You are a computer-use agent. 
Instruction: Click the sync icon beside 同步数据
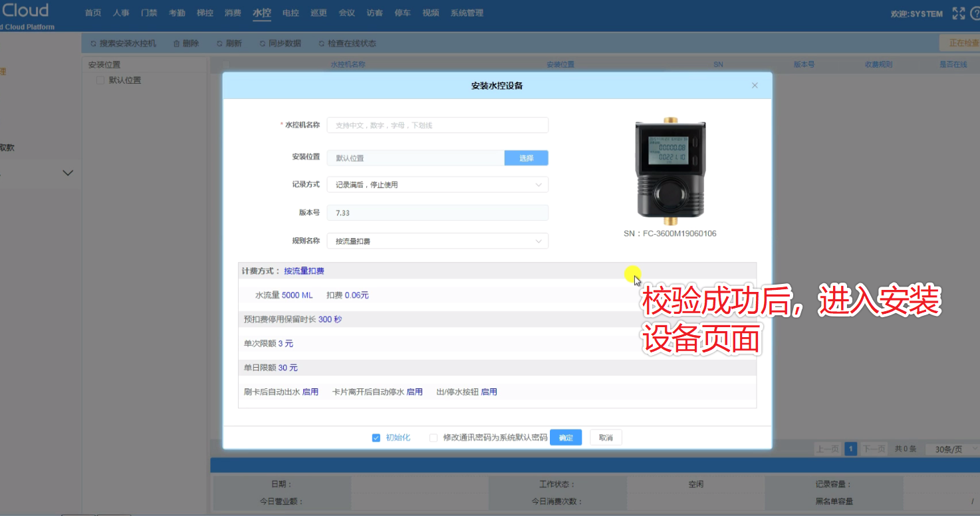(x=262, y=43)
